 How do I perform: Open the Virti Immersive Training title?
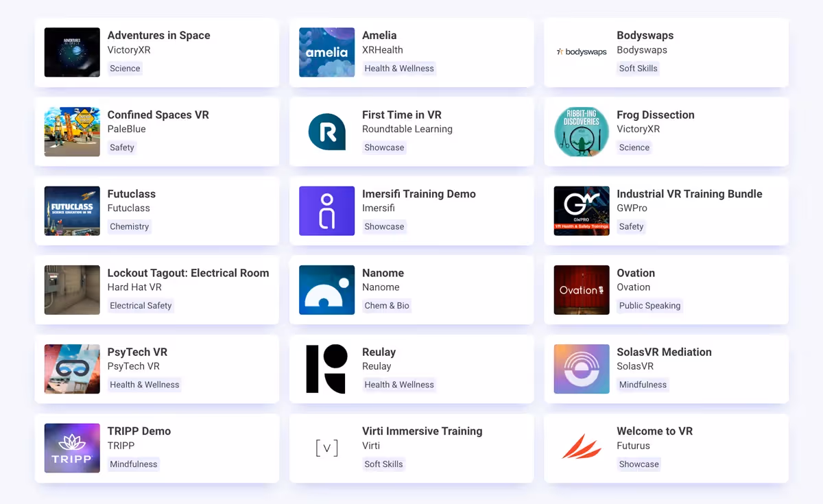pos(422,431)
